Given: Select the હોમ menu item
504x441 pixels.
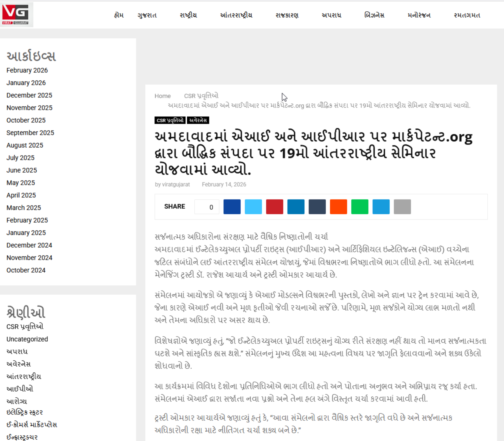Looking at the screenshot, I should coord(119,15).
